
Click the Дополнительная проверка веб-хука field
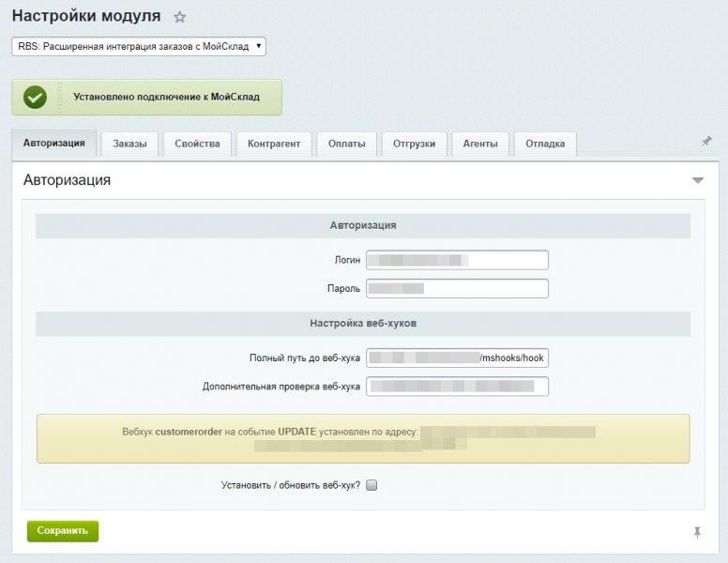pos(457,386)
